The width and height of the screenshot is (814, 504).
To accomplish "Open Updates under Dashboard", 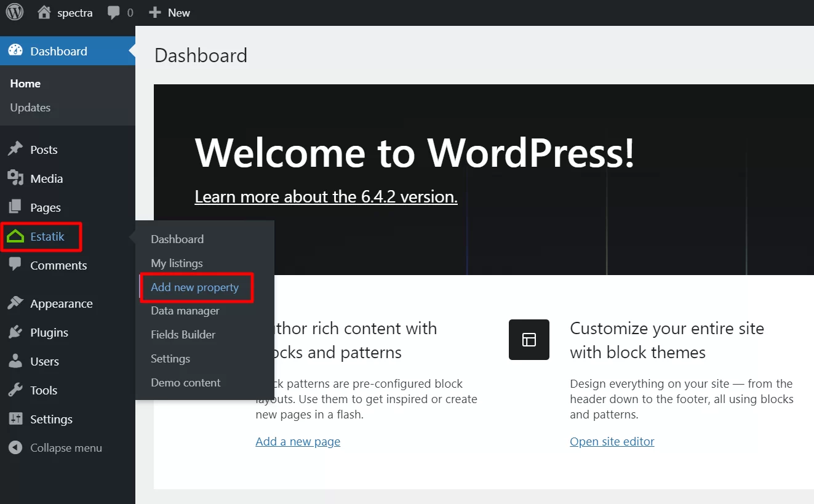I will pos(30,108).
